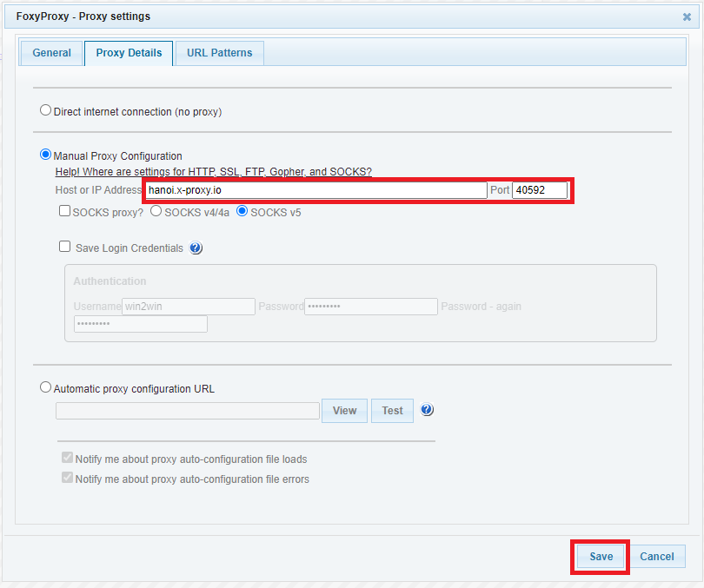The image size is (704, 588).
Task: Enable Save Login Credentials checkbox
Action: coord(64,247)
